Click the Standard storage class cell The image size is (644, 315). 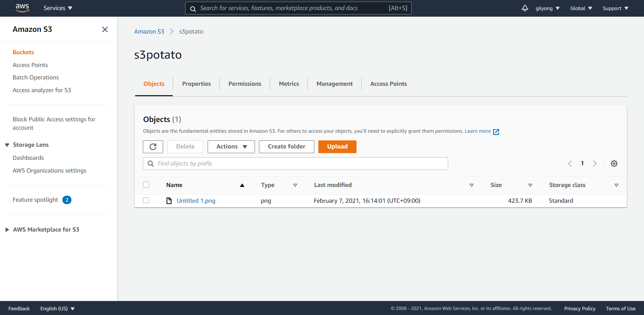tap(561, 201)
